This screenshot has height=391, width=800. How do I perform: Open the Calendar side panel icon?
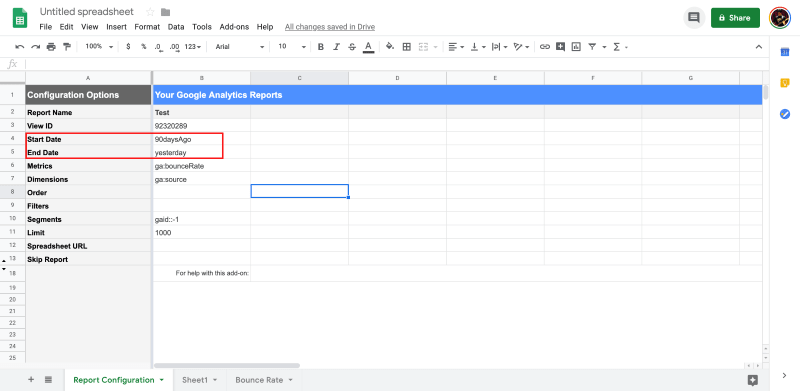click(785, 52)
